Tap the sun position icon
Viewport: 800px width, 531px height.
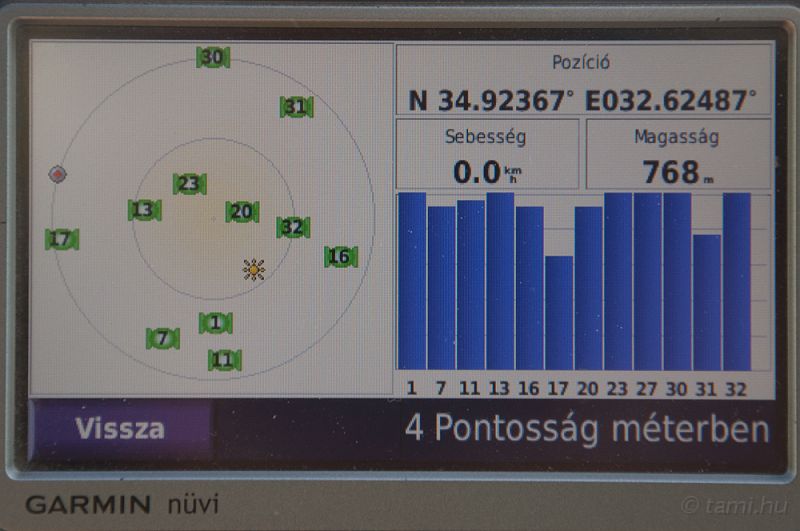tap(254, 269)
